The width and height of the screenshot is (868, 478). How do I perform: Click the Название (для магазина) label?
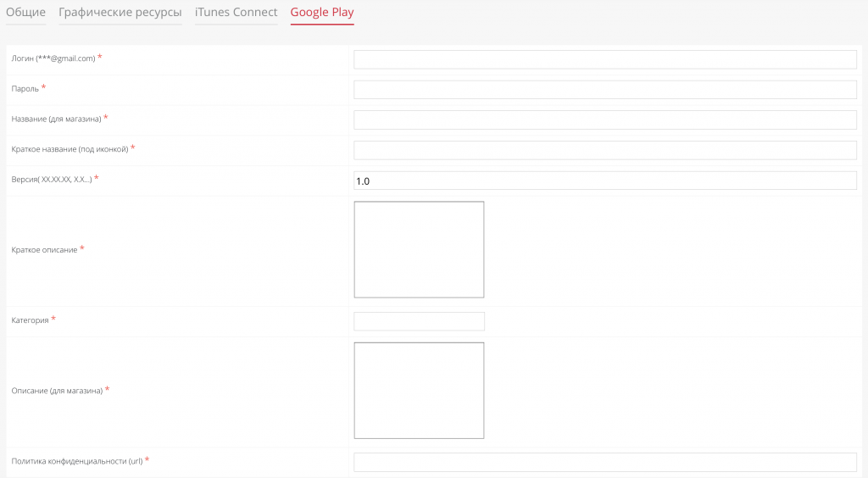coord(56,119)
